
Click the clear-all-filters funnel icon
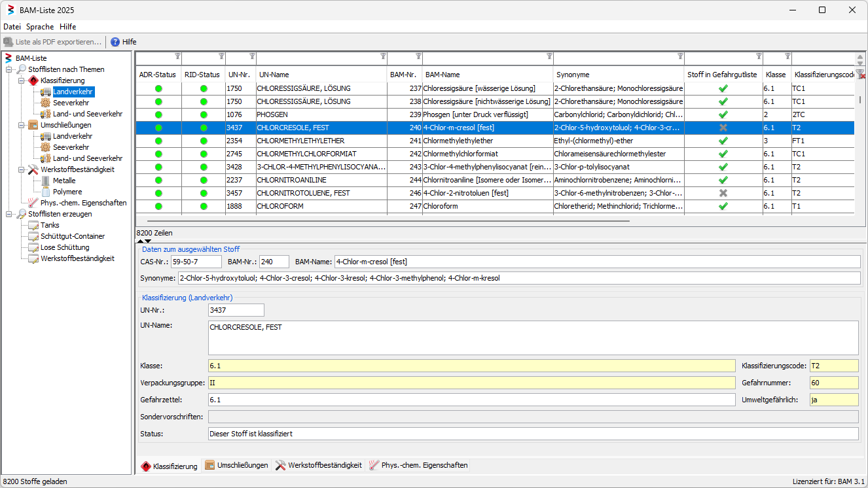(x=860, y=75)
